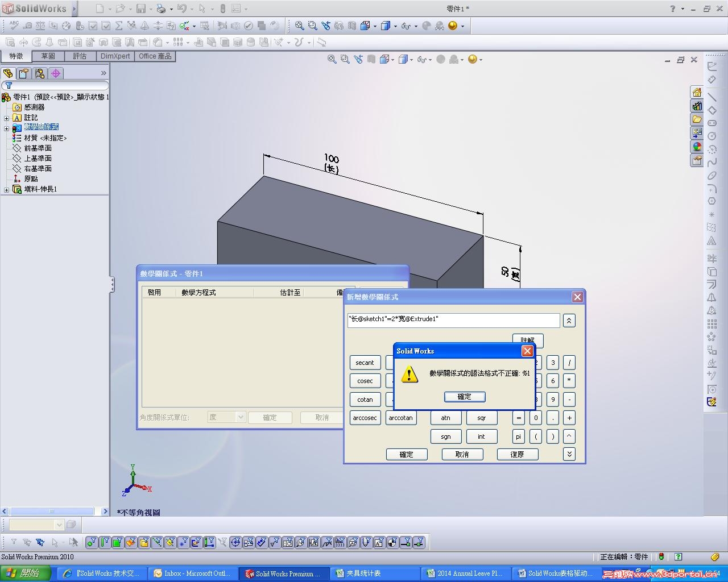Click the secant function button
The width and height of the screenshot is (728, 582).
[365, 363]
